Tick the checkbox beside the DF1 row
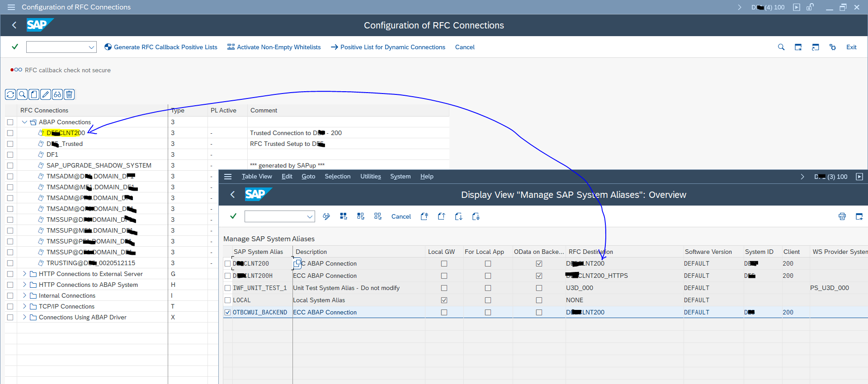Image resolution: width=868 pixels, height=384 pixels. pyautogui.click(x=10, y=155)
